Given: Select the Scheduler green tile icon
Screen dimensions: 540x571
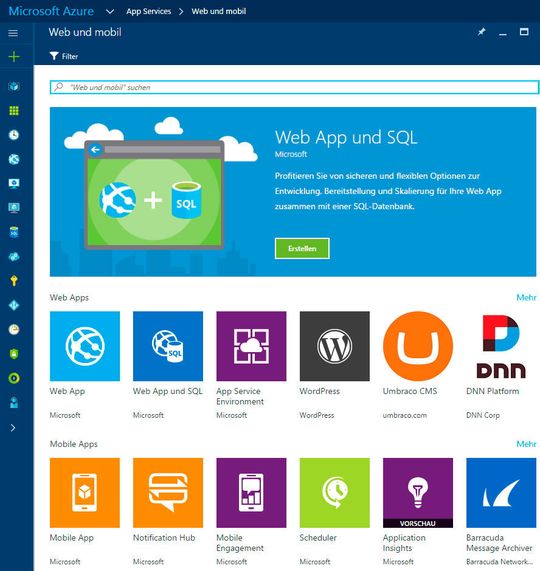Looking at the screenshot, I should click(335, 493).
